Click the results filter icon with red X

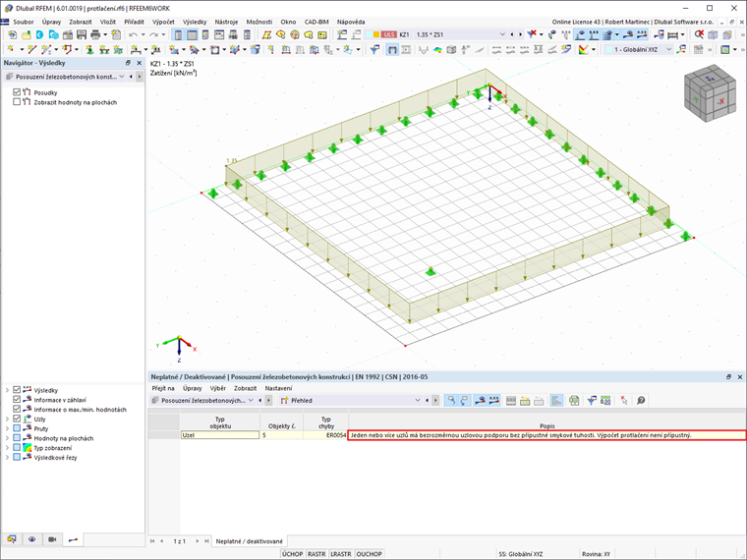click(532, 34)
